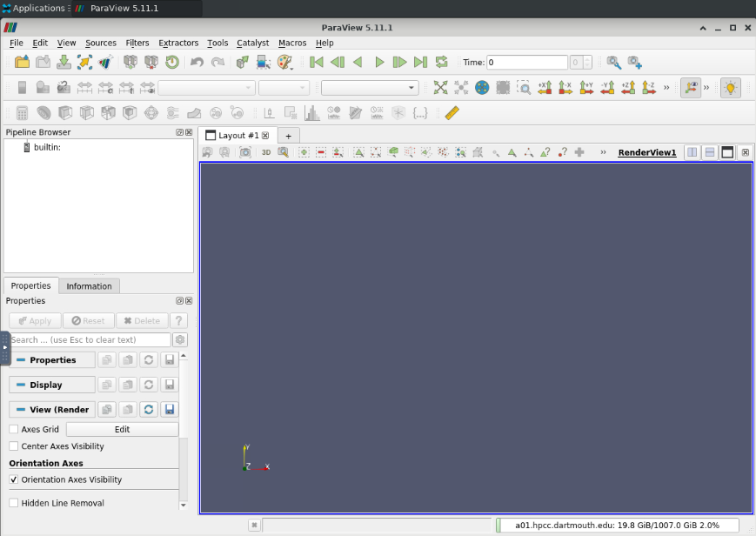Screen dimensions: 756x536
Task: Click the Edit Axes Grid button
Action: 122,429
